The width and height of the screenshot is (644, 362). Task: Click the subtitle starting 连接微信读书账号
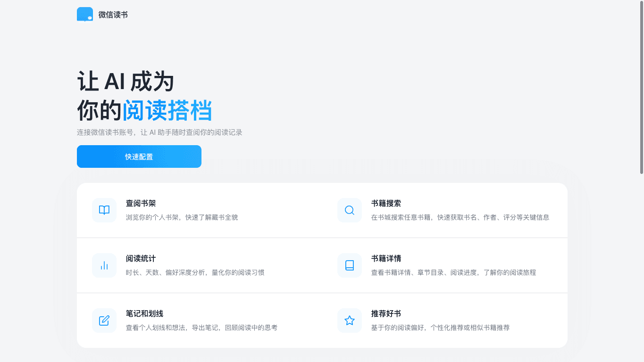[x=159, y=132]
